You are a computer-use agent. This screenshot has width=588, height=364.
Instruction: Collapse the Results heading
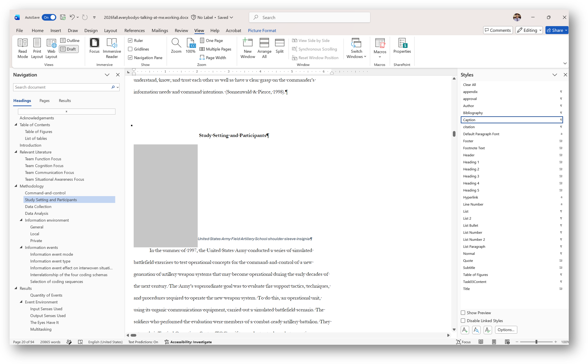tap(16, 288)
